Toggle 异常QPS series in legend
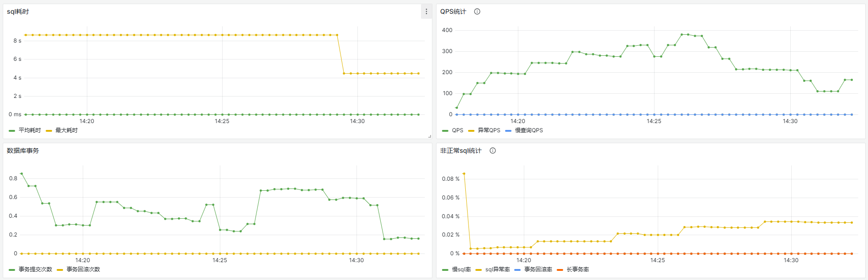868x280 pixels. click(489, 130)
